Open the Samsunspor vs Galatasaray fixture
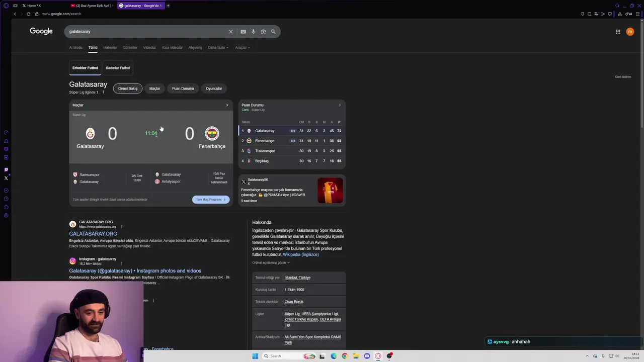The height and width of the screenshot is (362, 644). (110, 178)
